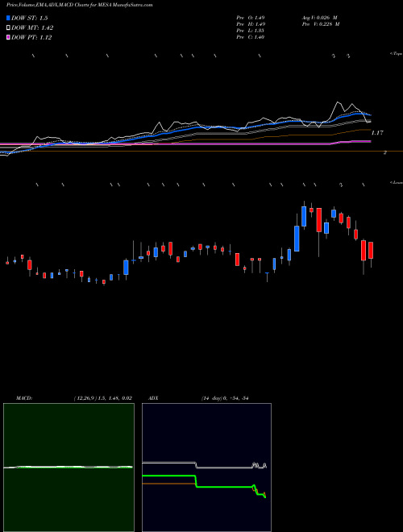Click the 'MACD:' panel heading
Image resolution: width=403 pixels, height=532 pixels.
24,398
